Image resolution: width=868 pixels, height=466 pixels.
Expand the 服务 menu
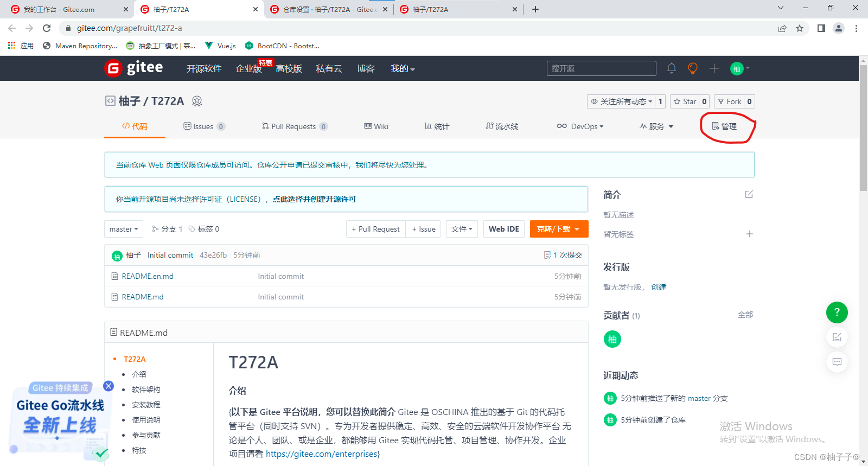(x=656, y=126)
